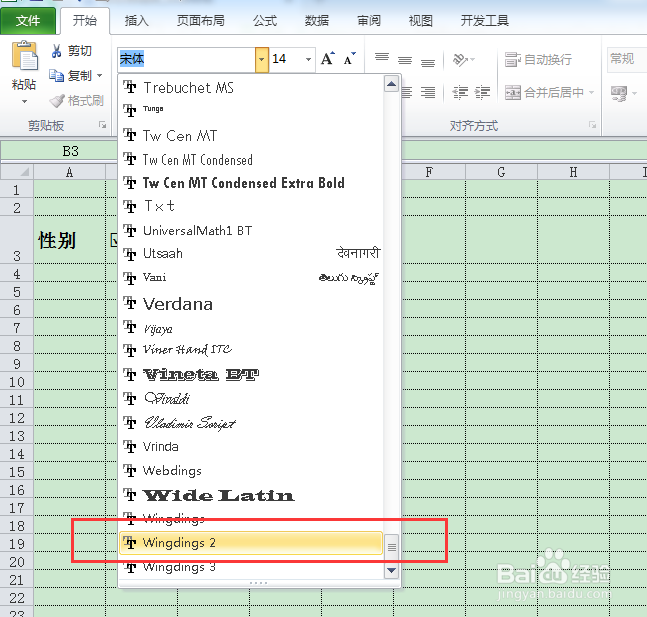
Task: Open number format box (常规)
Action: (x=627, y=59)
